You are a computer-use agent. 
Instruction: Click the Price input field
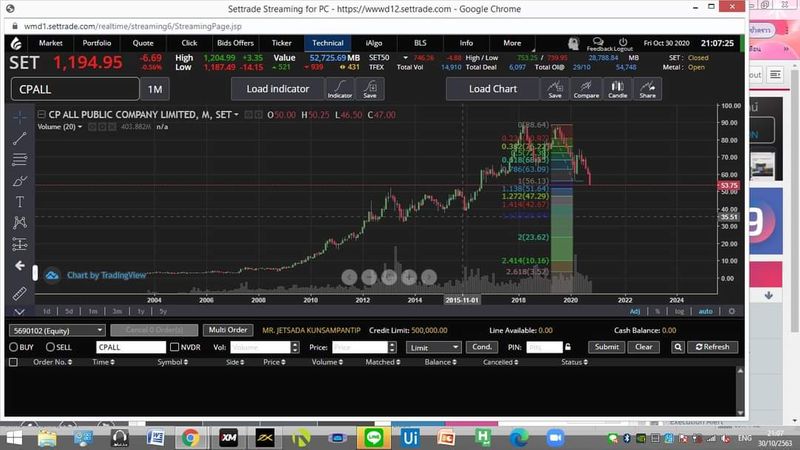pos(359,347)
